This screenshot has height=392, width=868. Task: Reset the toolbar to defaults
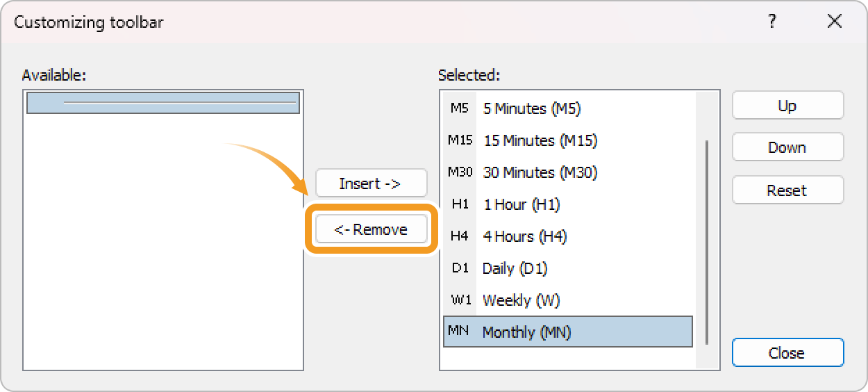[787, 190]
